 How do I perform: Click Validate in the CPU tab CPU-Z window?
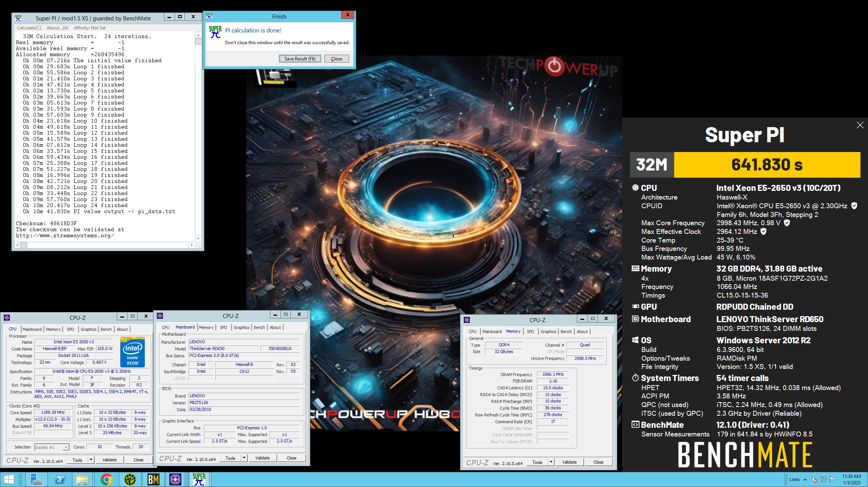(x=109, y=460)
